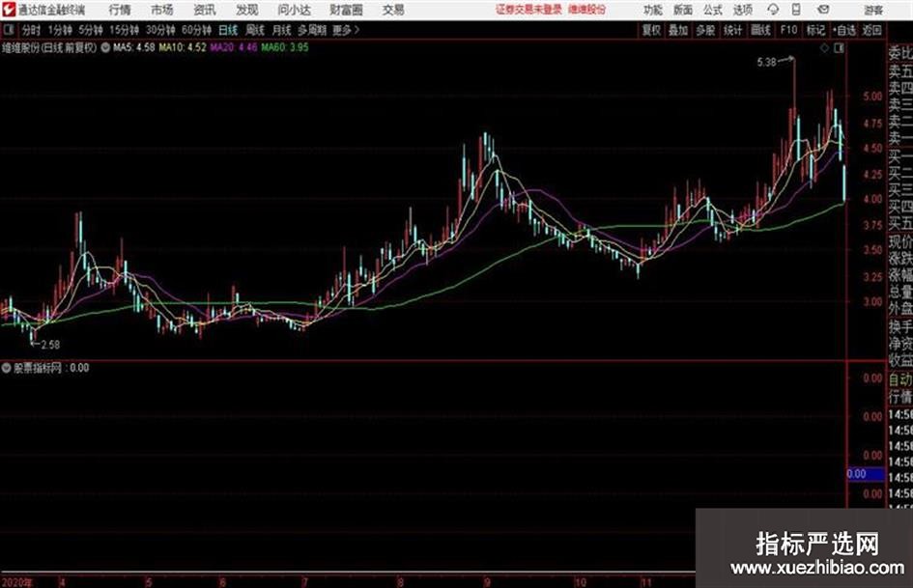Switch to 30分钟 chart period

pyautogui.click(x=160, y=30)
